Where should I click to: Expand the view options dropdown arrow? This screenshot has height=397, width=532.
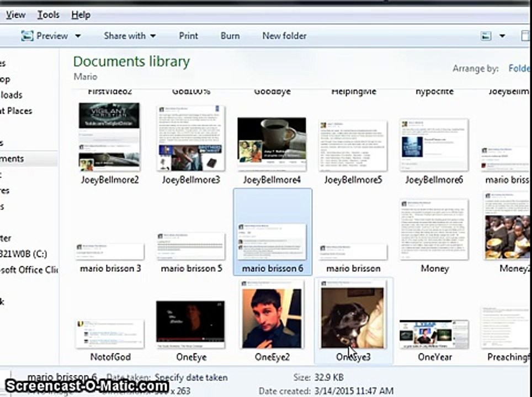pyautogui.click(x=502, y=36)
